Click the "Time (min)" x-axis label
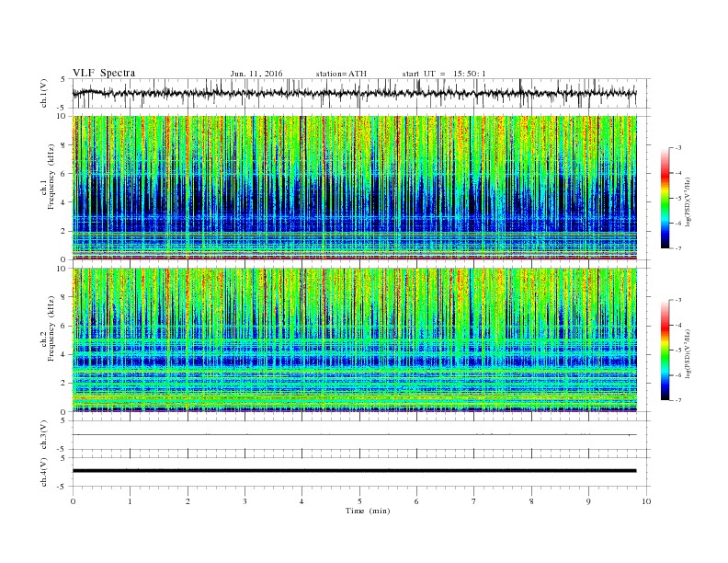The height and width of the screenshot is (563, 728). (368, 511)
